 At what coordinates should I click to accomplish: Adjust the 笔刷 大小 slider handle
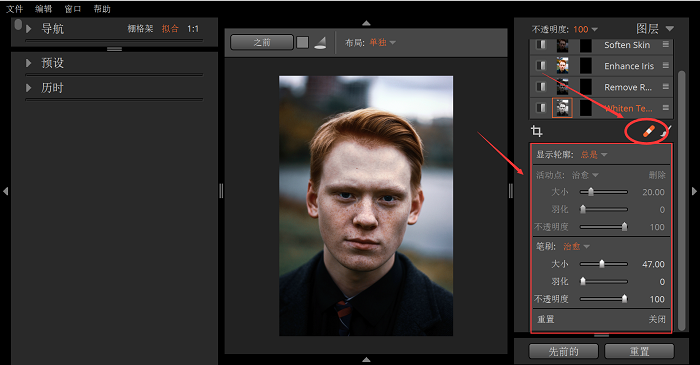[x=602, y=264]
